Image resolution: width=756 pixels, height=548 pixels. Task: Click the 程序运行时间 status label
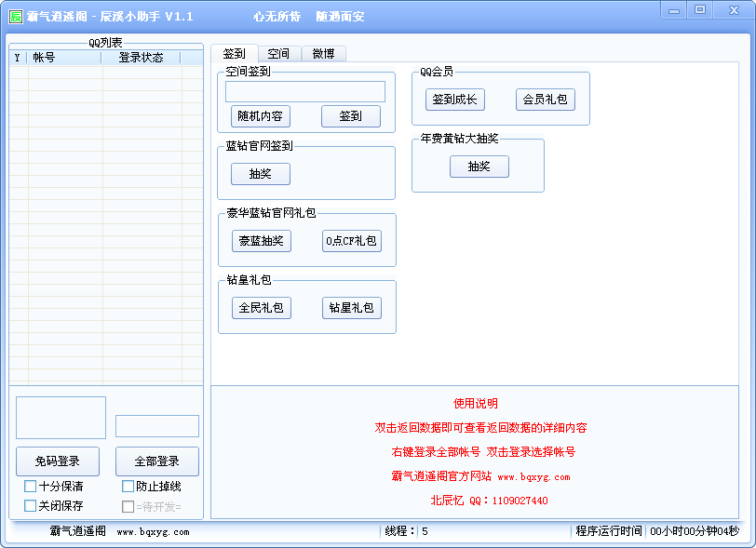point(609,531)
